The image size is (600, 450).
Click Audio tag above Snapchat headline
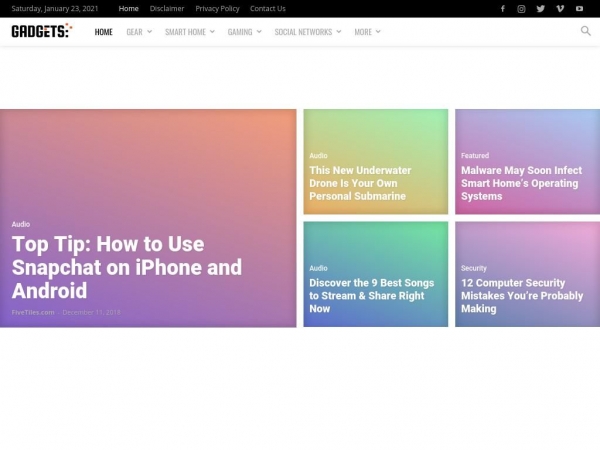pyautogui.click(x=21, y=224)
